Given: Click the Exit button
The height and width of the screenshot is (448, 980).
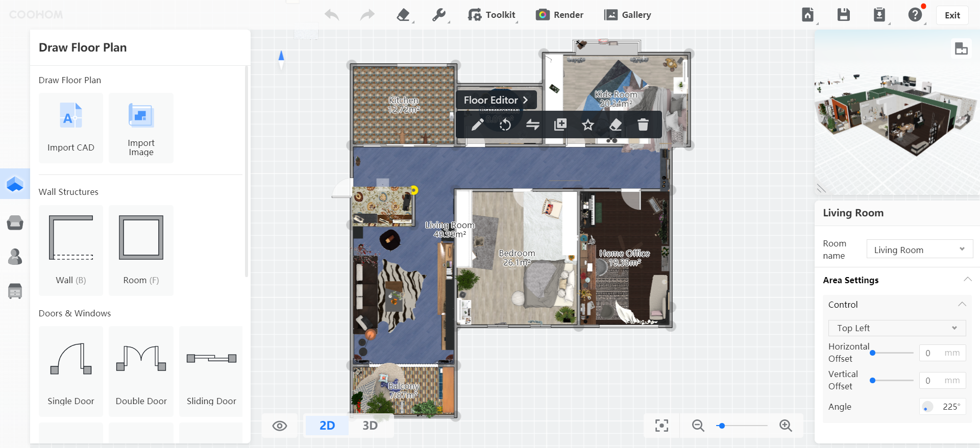Looking at the screenshot, I should pos(952,15).
